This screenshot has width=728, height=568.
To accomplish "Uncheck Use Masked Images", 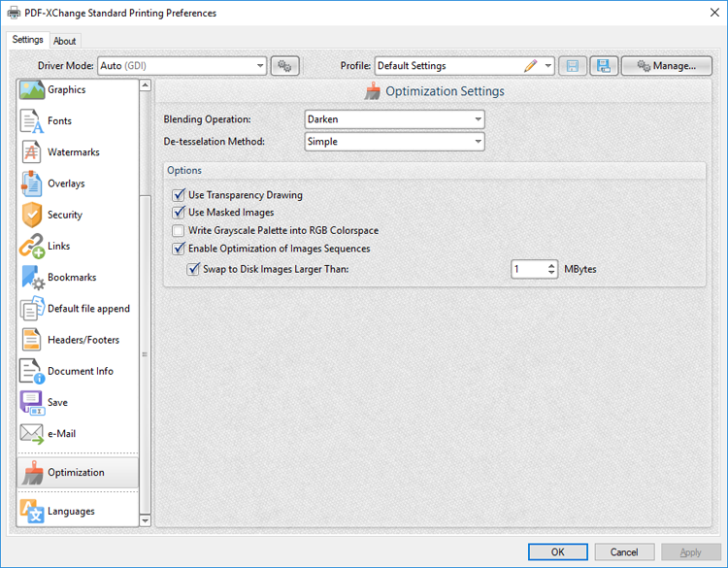I will pos(179,213).
